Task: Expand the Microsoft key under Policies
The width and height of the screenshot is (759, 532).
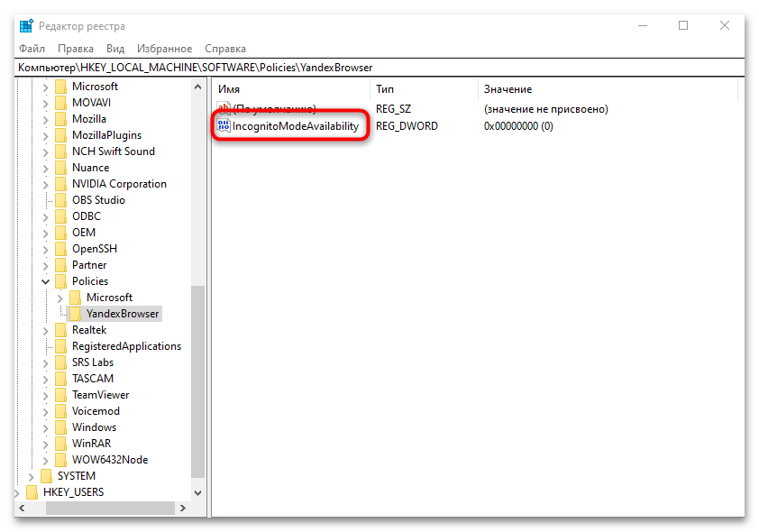Action: (60, 298)
